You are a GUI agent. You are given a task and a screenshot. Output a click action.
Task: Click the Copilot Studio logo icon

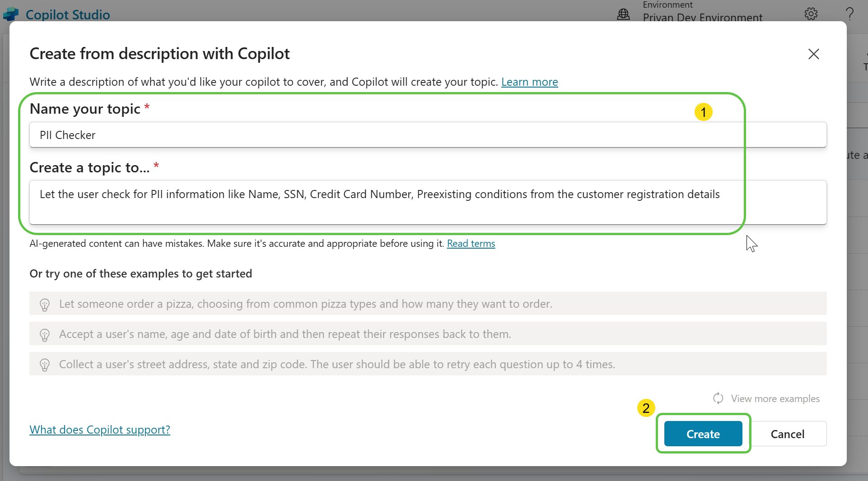pos(11,14)
